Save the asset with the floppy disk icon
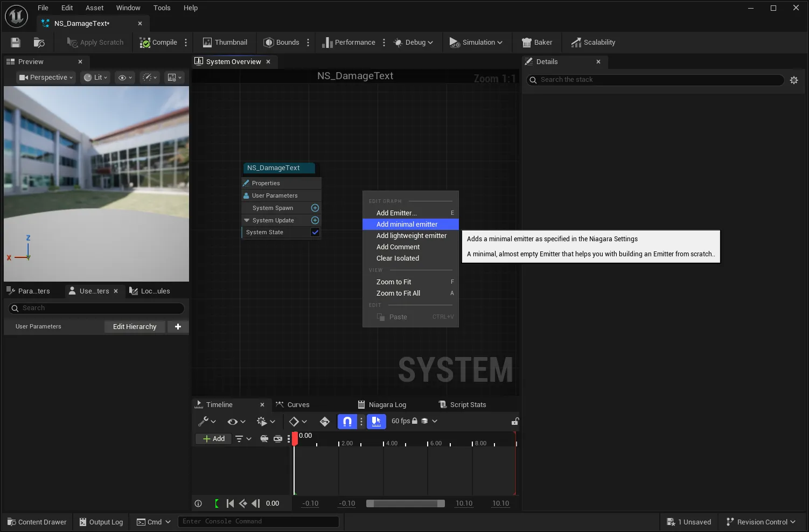809x532 pixels. [x=16, y=43]
